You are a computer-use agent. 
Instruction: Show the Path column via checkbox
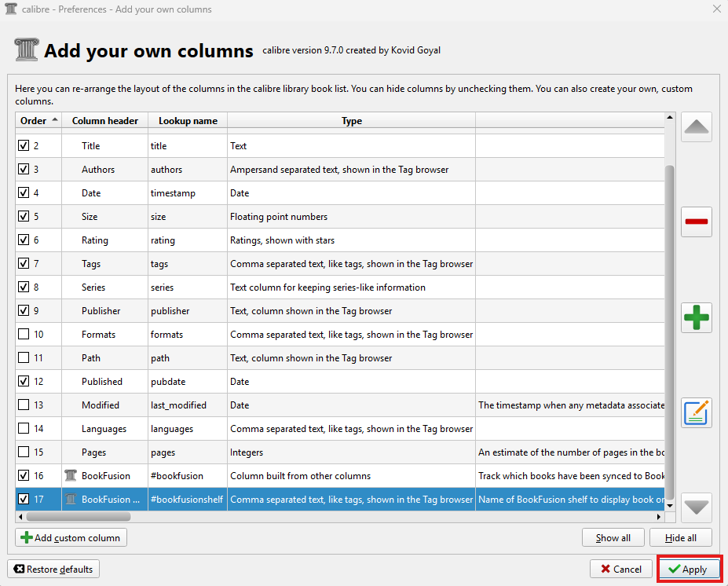coord(24,357)
